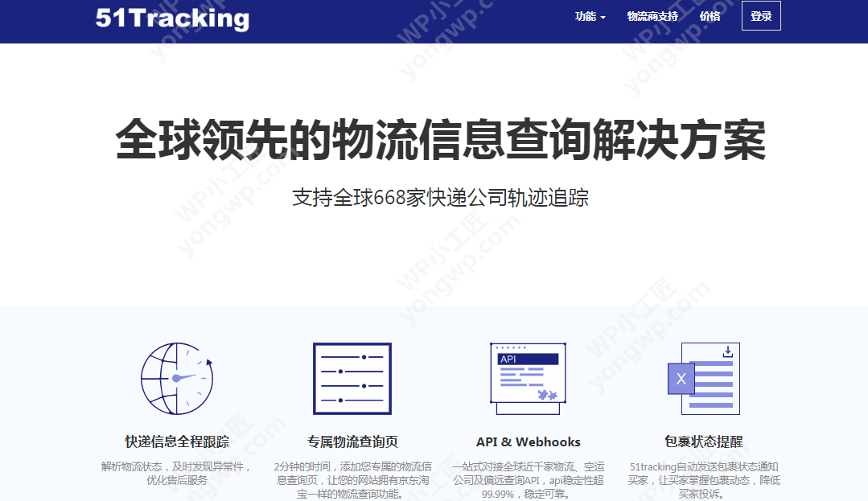Click the 支持全球668家快递公司 subtitle text

click(x=440, y=197)
